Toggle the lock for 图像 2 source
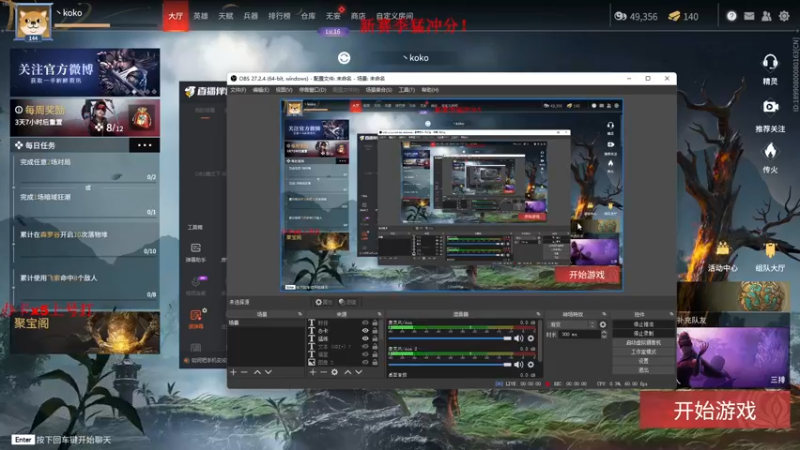Viewport: 800px width, 450px height. pyautogui.click(x=375, y=362)
